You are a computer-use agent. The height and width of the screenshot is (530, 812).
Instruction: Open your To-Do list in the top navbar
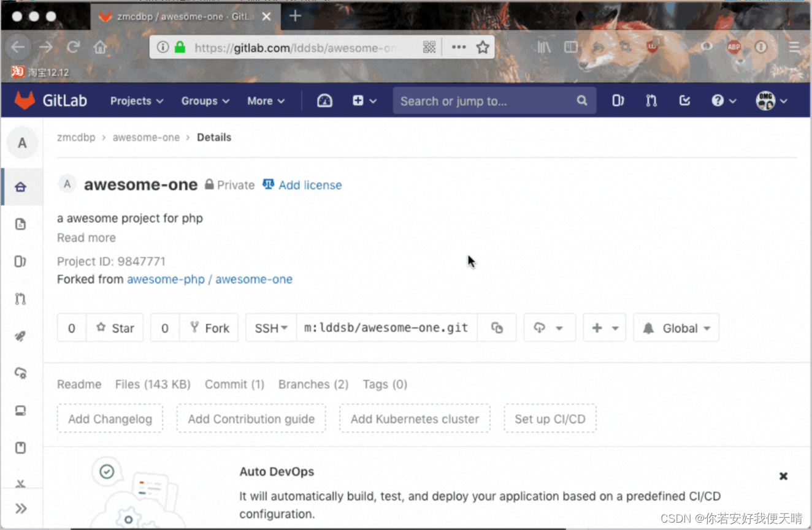(685, 100)
